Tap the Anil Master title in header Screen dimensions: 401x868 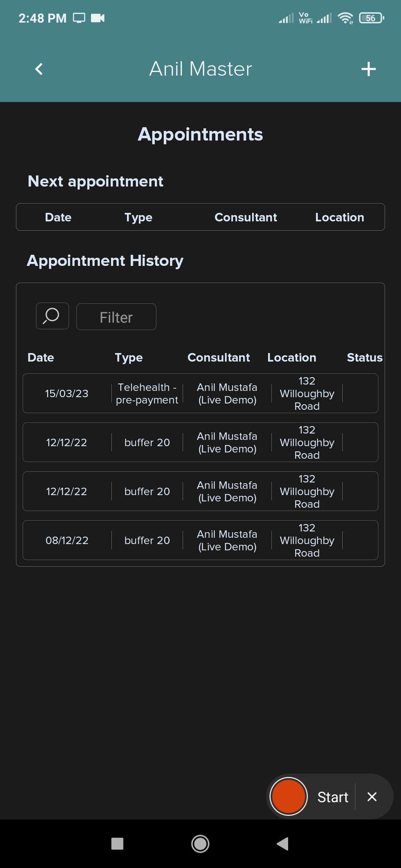[200, 69]
